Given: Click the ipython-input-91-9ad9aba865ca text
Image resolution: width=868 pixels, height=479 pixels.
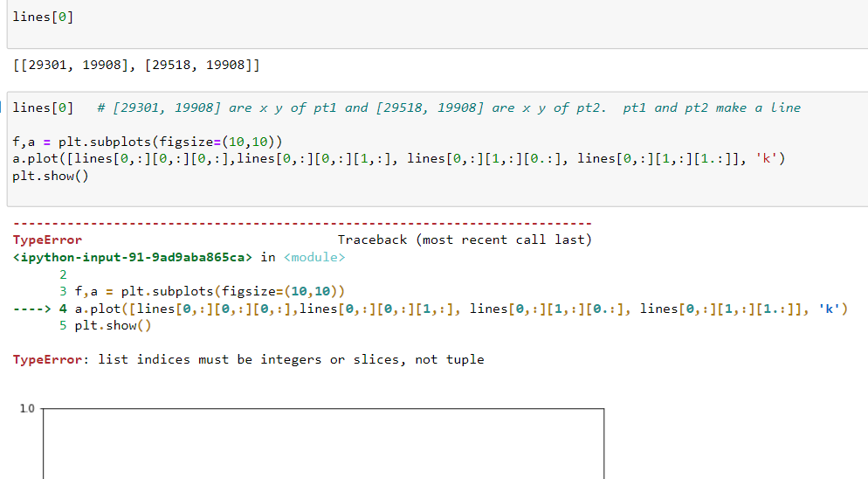Looking at the screenshot, I should pos(133,257).
